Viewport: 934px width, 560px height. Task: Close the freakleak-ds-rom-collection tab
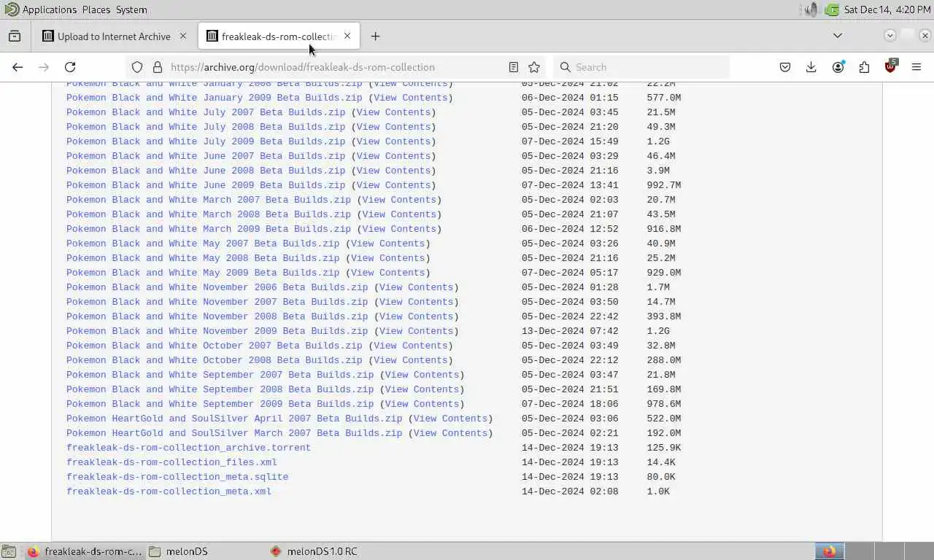pyautogui.click(x=347, y=36)
